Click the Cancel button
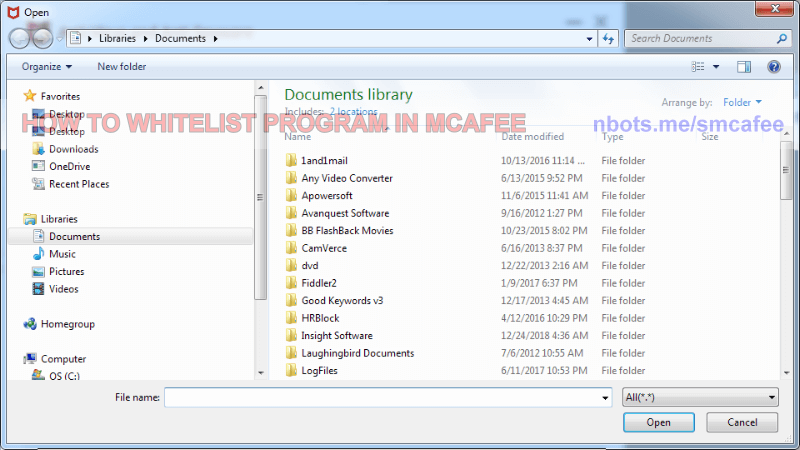The height and width of the screenshot is (450, 800). 742,422
